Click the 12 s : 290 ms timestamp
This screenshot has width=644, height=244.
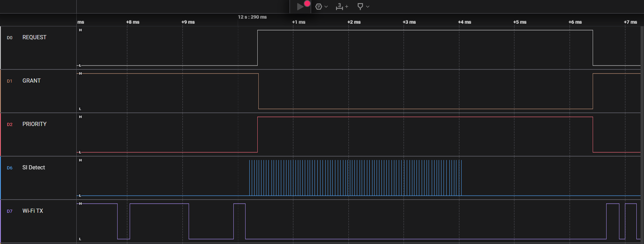[x=252, y=17]
